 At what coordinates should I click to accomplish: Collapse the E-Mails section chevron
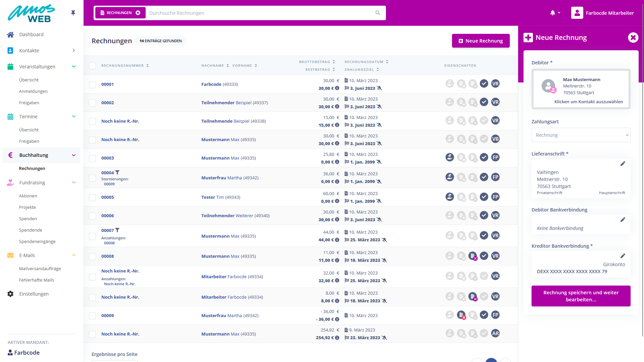[74, 255]
